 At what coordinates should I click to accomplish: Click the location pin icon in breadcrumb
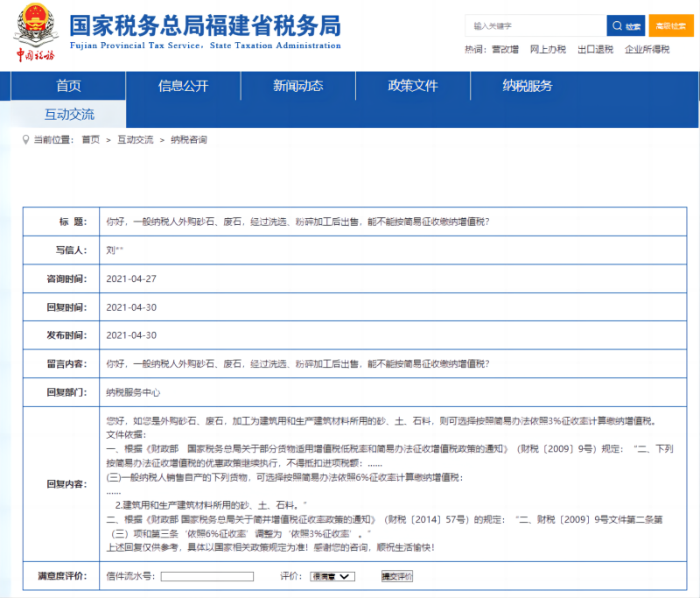pyautogui.click(x=26, y=140)
